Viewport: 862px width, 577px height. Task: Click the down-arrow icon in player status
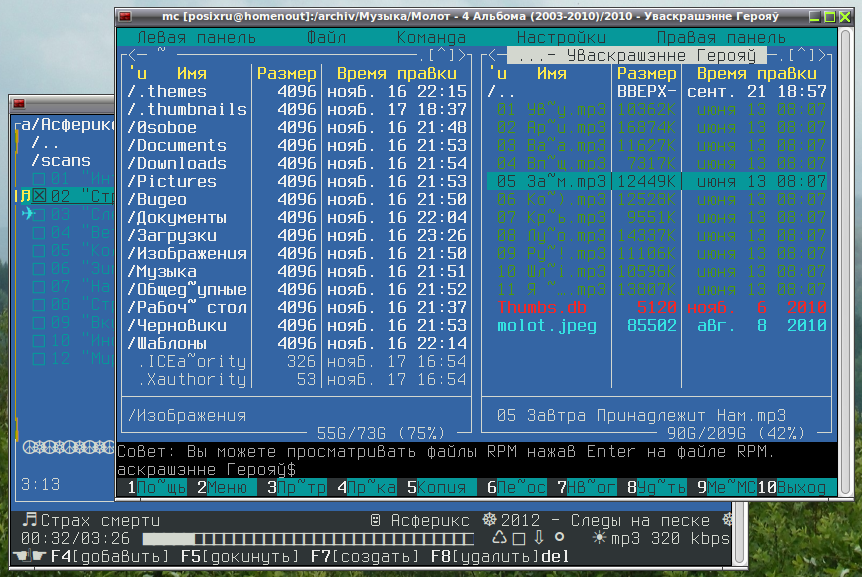tap(539, 538)
